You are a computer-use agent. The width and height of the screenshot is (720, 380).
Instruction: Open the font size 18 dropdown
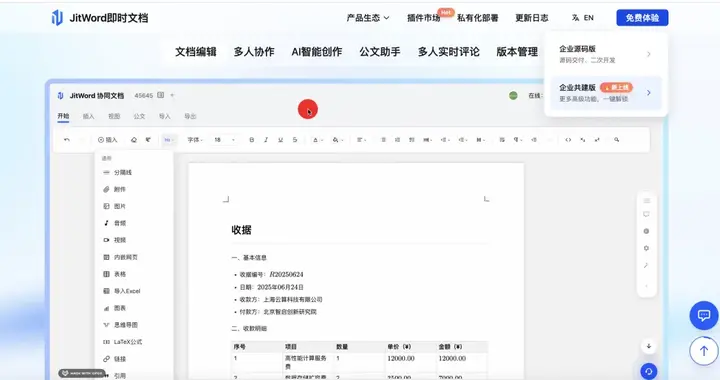click(225, 140)
